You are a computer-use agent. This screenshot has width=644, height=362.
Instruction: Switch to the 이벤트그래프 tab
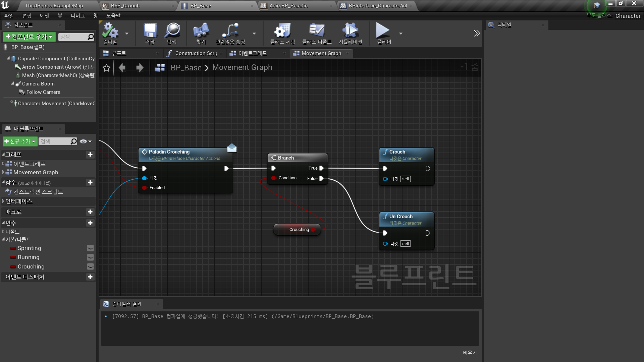(252, 53)
